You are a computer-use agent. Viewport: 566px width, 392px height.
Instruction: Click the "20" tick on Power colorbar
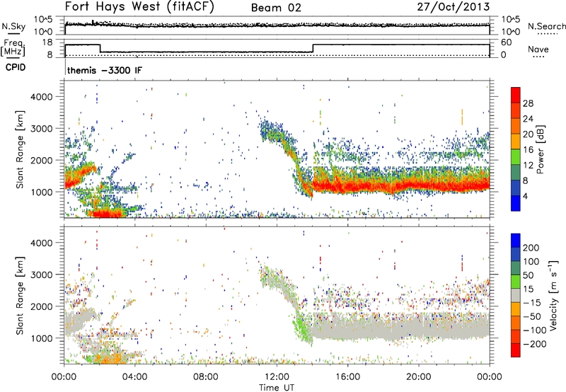(x=528, y=134)
